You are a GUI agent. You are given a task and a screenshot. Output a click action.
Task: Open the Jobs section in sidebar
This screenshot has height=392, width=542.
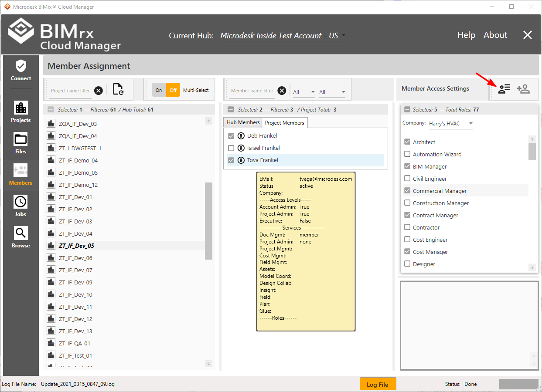coord(21,206)
